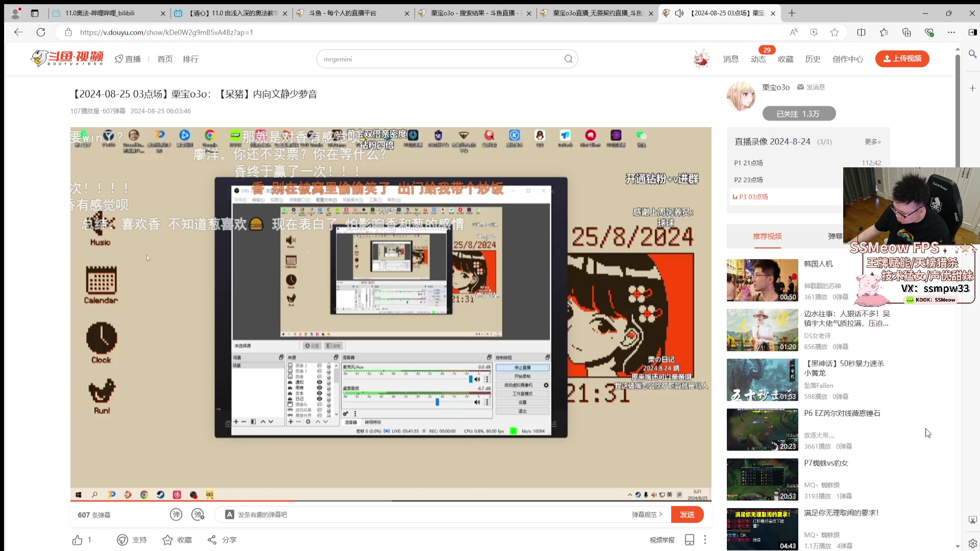Click 发消息 to message the streamer
The width and height of the screenshot is (980, 551).
[x=811, y=87]
